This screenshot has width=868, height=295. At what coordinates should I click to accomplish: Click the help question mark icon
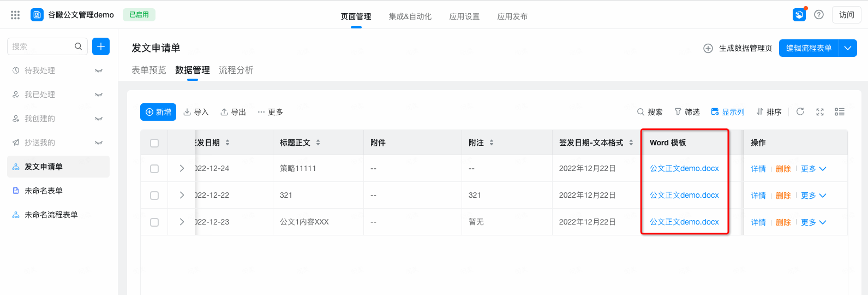(818, 15)
